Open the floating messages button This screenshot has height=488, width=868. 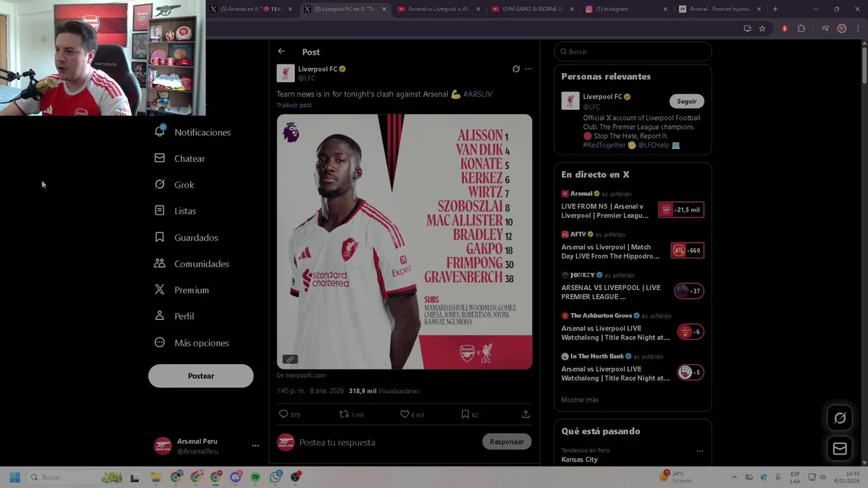(x=840, y=449)
